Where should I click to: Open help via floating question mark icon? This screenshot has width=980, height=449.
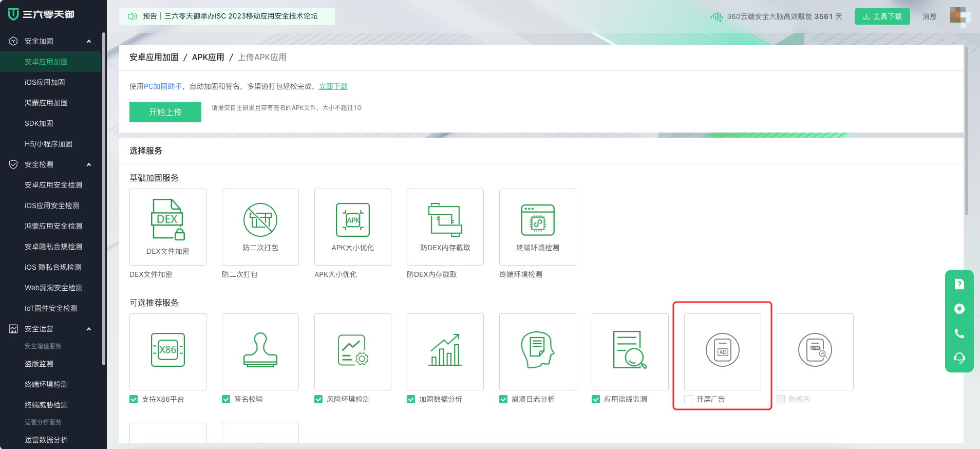click(959, 284)
